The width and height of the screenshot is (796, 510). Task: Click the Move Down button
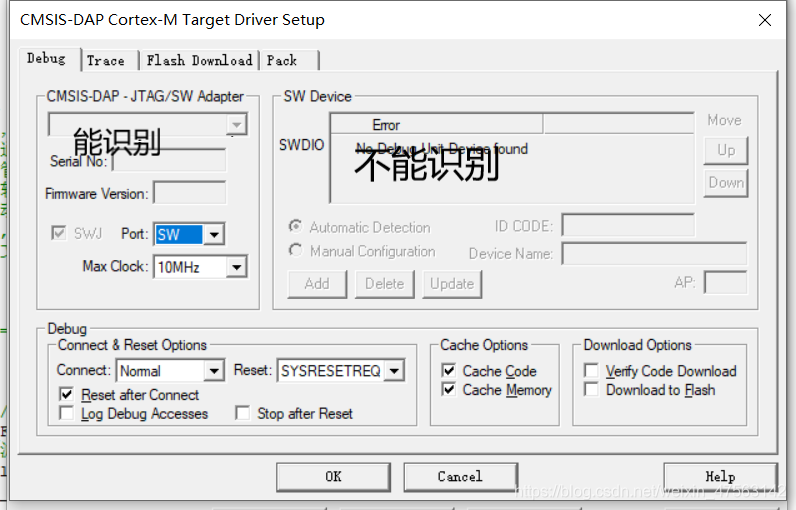pos(726,183)
